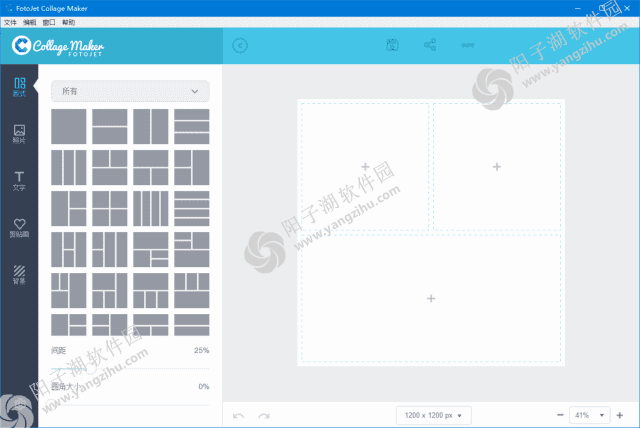Open the 版式 layout panel in sidebar
This screenshot has height=428, width=640.
pos(19,87)
